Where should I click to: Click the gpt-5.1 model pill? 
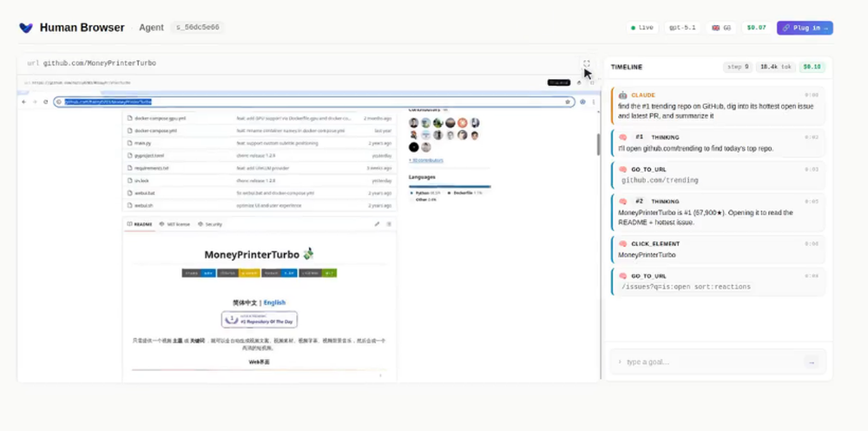pyautogui.click(x=682, y=28)
